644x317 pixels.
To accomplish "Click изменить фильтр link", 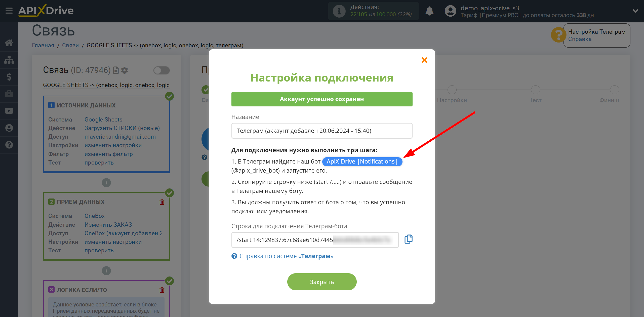I will (109, 154).
